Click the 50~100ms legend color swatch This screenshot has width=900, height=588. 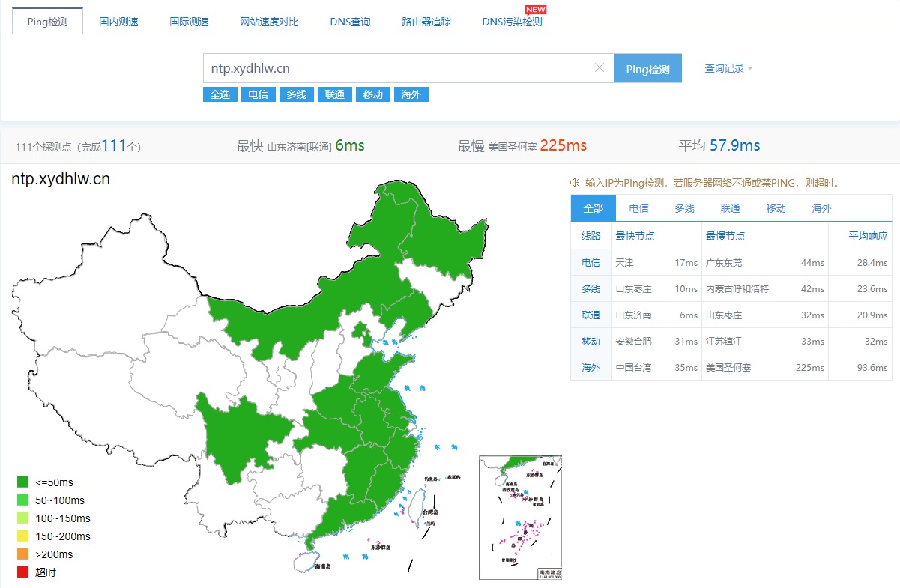[x=22, y=500]
